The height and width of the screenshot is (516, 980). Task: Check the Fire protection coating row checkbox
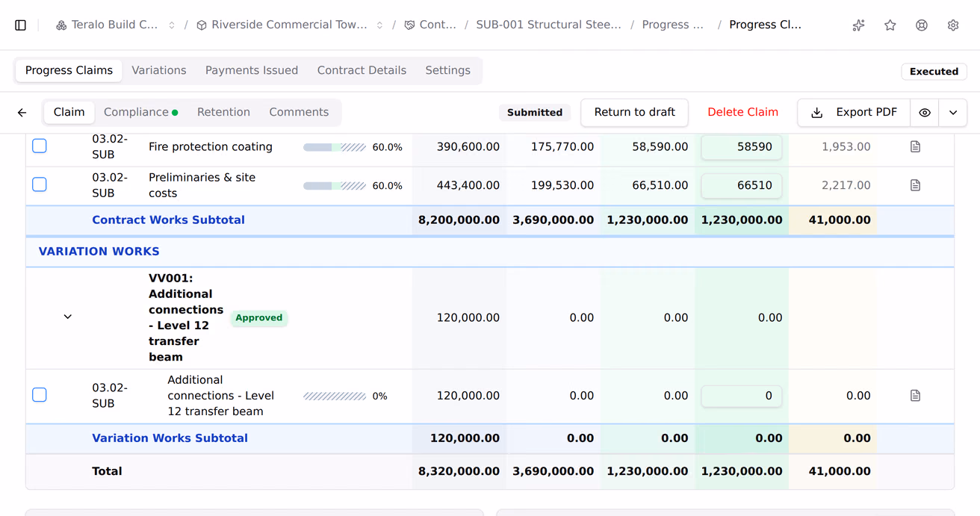40,146
